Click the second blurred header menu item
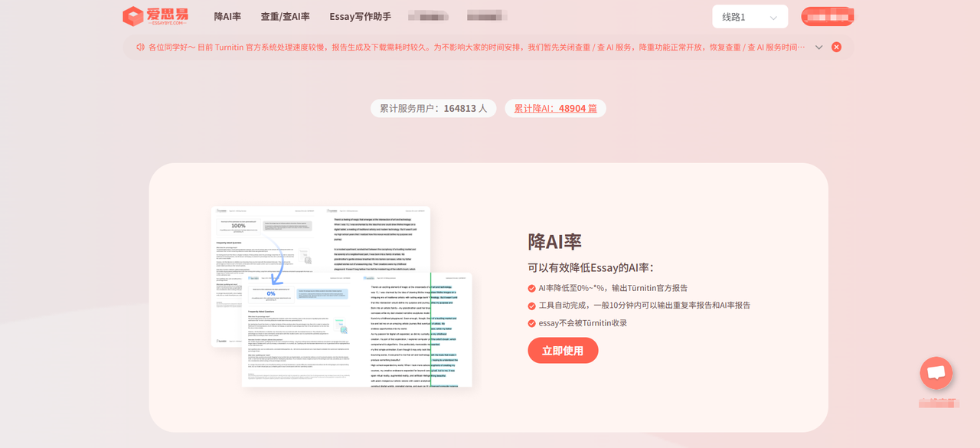The height and width of the screenshot is (448, 980). [x=487, y=16]
